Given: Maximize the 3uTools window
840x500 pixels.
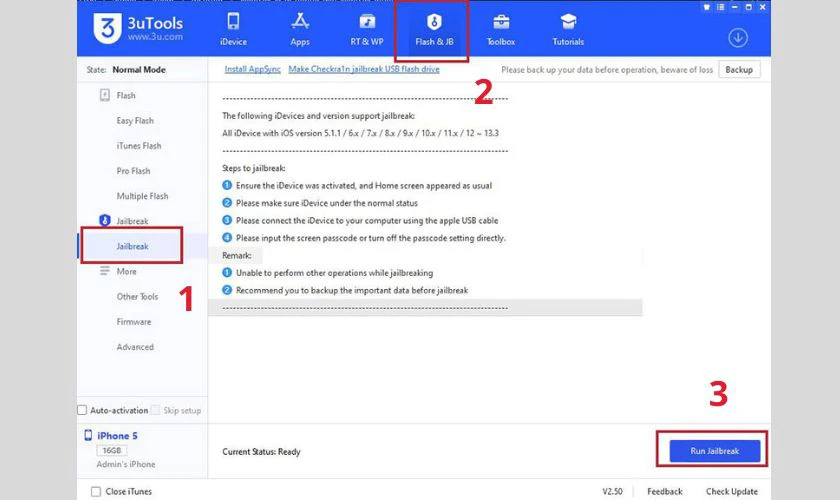Looking at the screenshot, I should 748,7.
